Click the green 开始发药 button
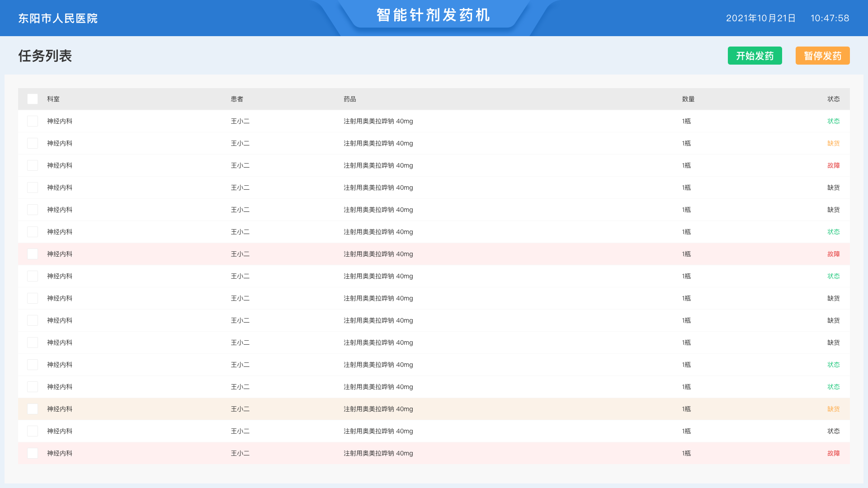868x488 pixels. pyautogui.click(x=755, y=56)
